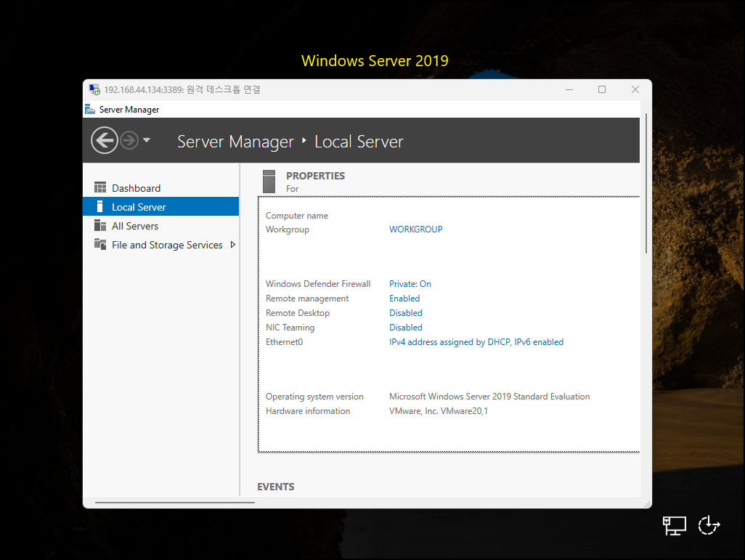Click the Windows Defender Firewall label
The width and height of the screenshot is (745, 560).
coord(318,284)
